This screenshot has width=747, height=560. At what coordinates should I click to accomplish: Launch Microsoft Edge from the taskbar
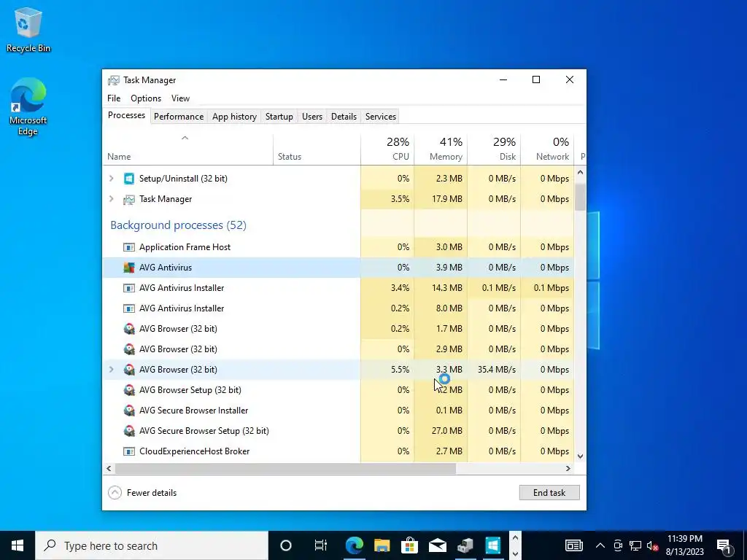pos(354,545)
